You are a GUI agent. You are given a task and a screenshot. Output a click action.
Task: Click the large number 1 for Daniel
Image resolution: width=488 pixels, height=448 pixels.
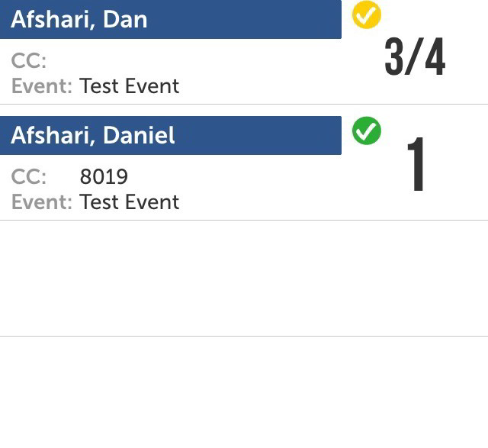tap(416, 164)
